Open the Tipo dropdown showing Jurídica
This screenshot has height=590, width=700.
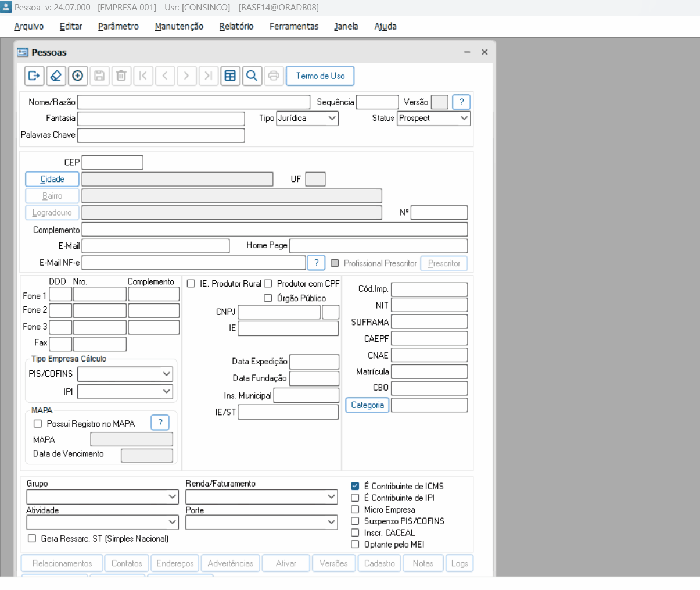coord(307,118)
